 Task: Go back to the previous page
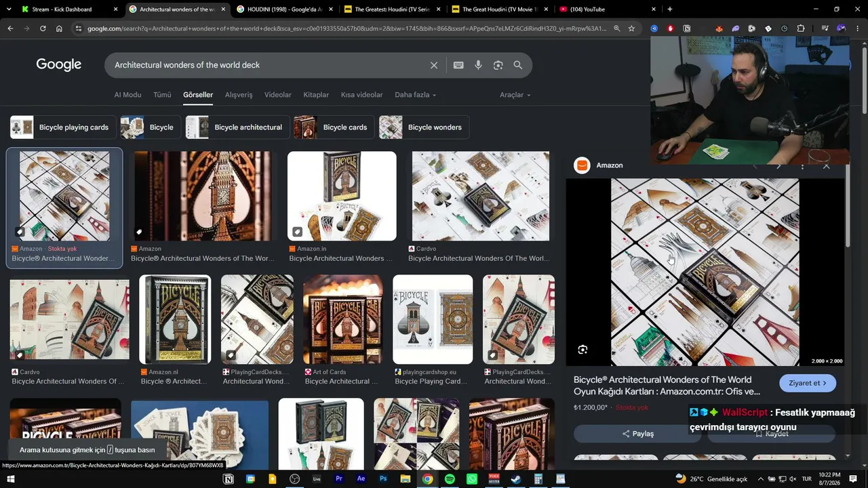10,28
